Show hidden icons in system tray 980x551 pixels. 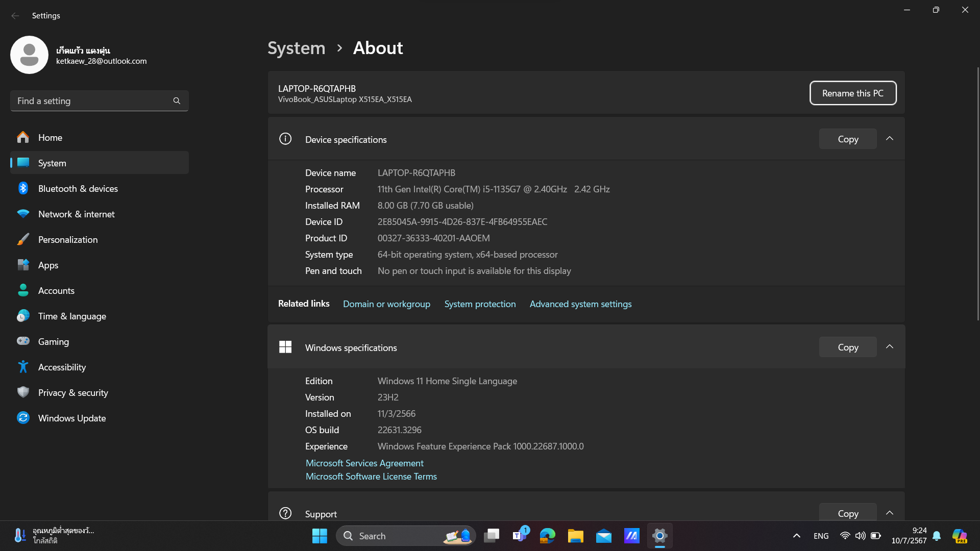[797, 536]
